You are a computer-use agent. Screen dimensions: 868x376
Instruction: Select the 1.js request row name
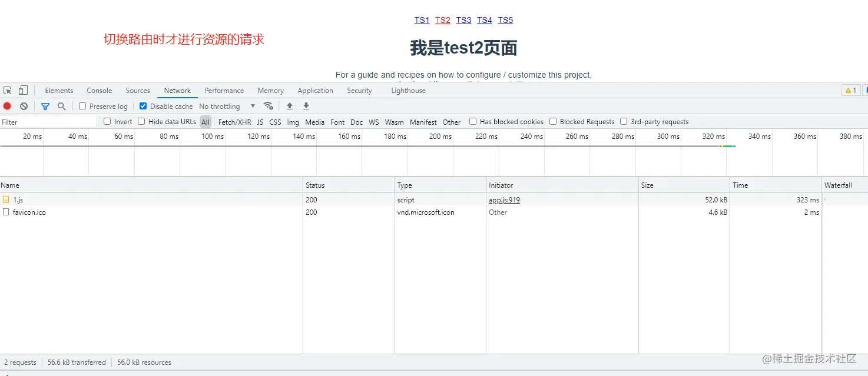coord(18,200)
